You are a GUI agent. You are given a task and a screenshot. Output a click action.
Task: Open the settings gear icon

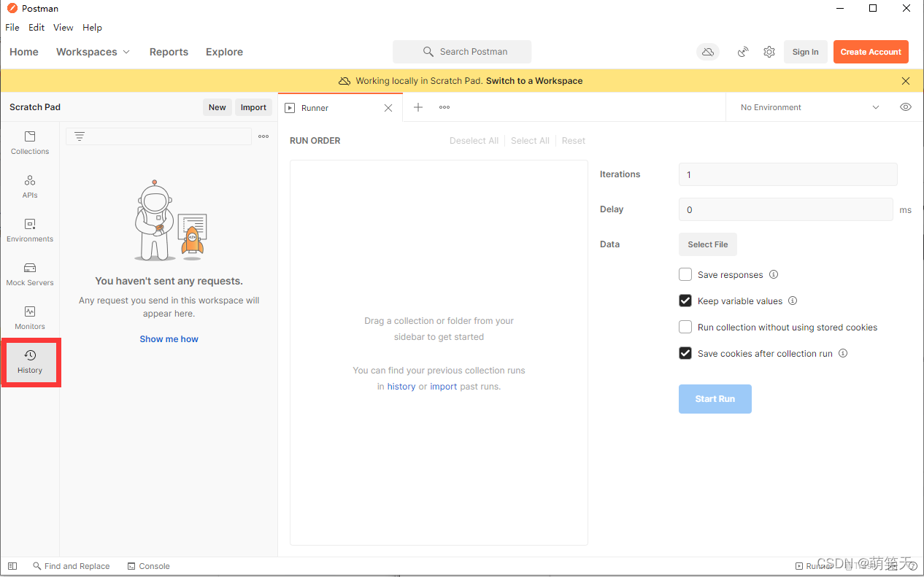769,52
